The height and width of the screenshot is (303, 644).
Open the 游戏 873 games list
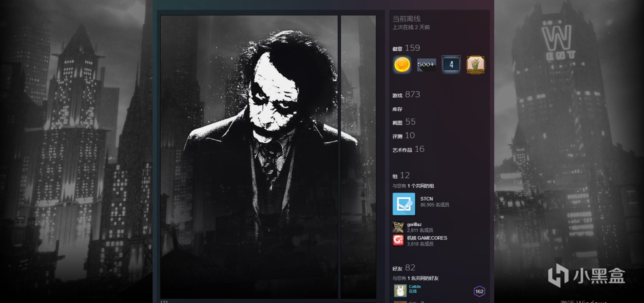tap(406, 95)
